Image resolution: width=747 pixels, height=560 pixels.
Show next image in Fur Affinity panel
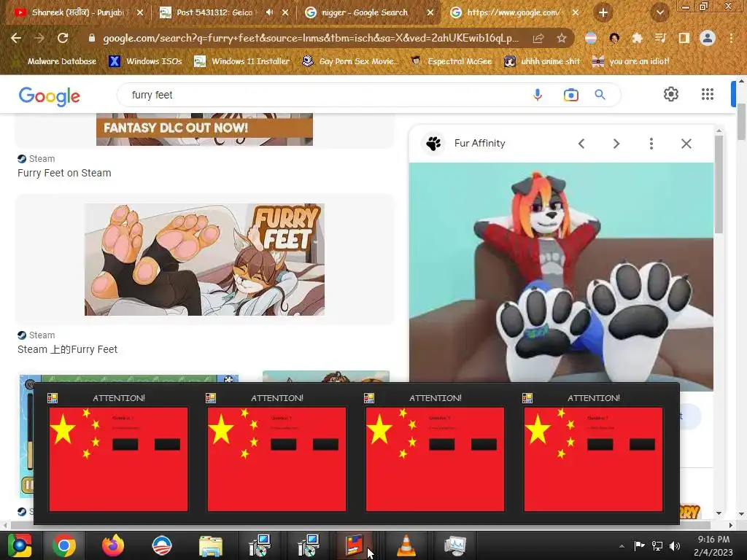point(616,144)
